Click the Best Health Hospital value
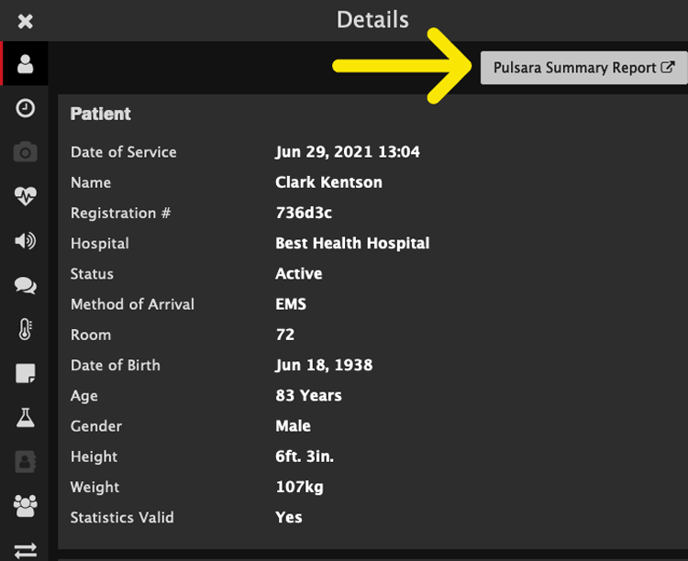Viewport: 688px width, 561px height. pyautogui.click(x=352, y=243)
